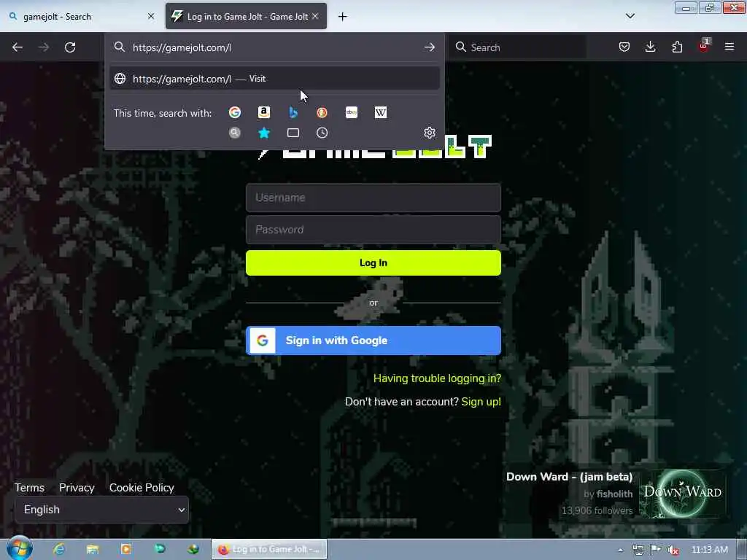Open the Pocket save icon in toolbar
This screenshot has height=560, width=747.
coord(624,47)
